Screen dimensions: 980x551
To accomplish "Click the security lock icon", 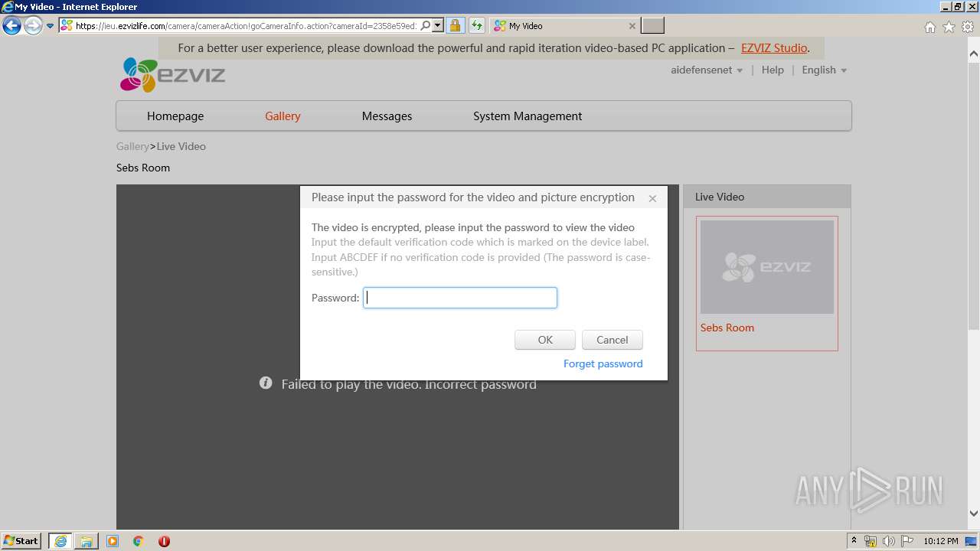I will point(455,25).
